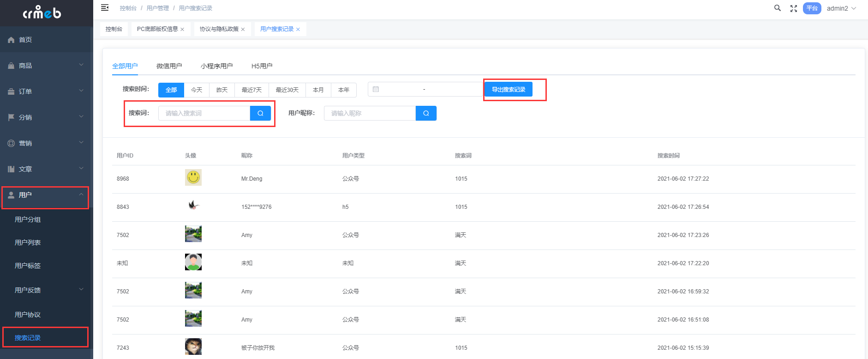Click the crmeb logo
The image size is (868, 359).
click(x=42, y=12)
